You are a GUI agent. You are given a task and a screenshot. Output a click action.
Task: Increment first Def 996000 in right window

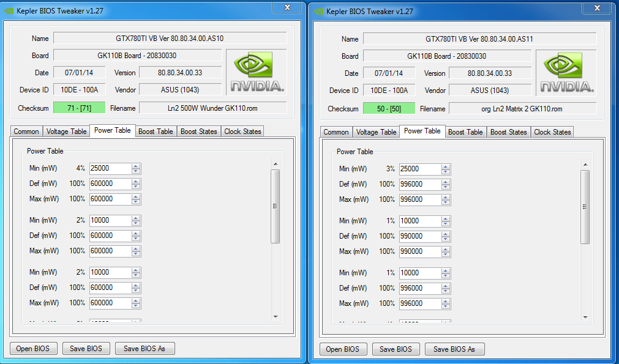[x=446, y=182]
